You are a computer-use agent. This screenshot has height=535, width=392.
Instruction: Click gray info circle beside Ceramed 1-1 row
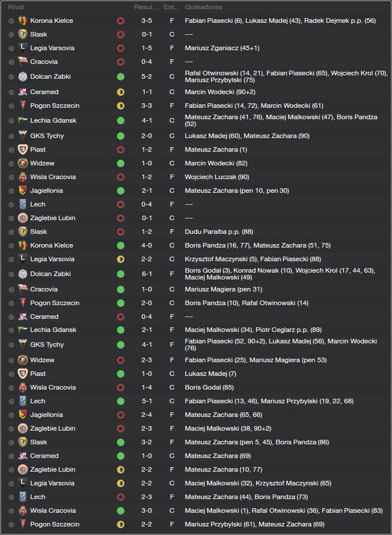tap(11, 92)
